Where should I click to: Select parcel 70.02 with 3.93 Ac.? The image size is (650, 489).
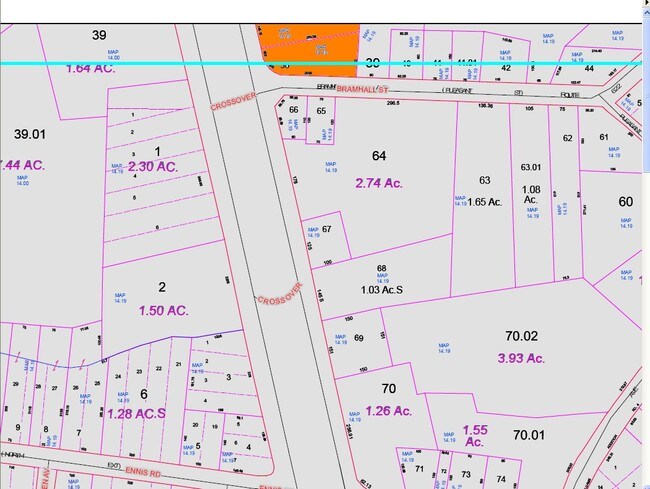point(519,345)
